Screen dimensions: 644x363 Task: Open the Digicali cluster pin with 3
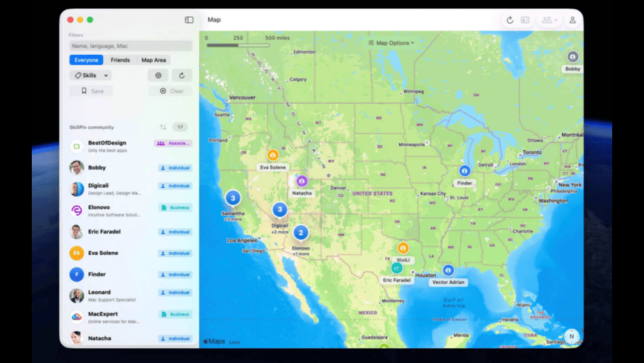coord(280,210)
